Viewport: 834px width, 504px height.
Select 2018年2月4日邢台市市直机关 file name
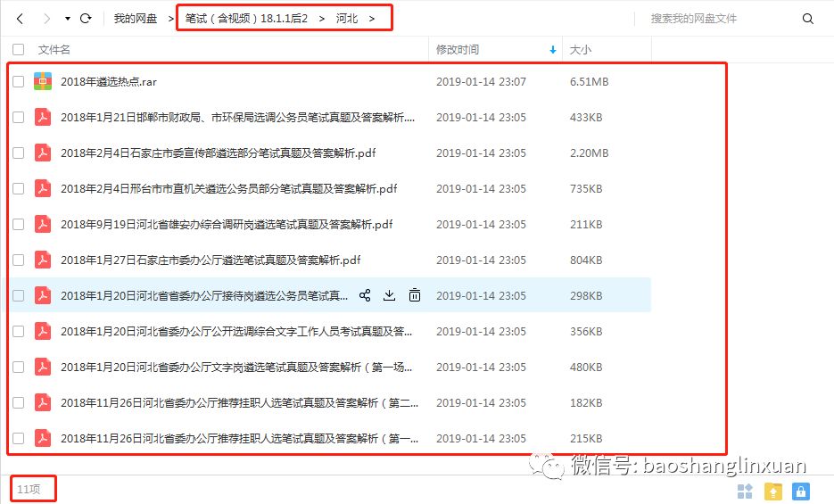click(x=228, y=188)
